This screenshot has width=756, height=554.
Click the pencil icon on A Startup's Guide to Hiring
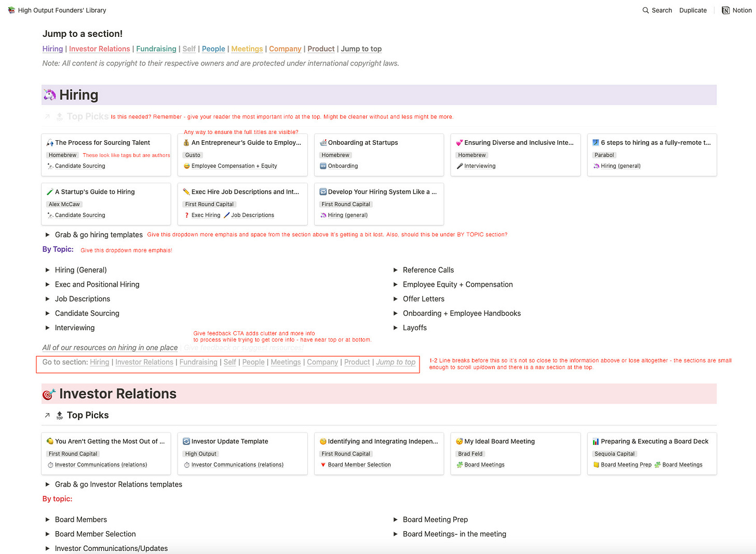(50, 192)
